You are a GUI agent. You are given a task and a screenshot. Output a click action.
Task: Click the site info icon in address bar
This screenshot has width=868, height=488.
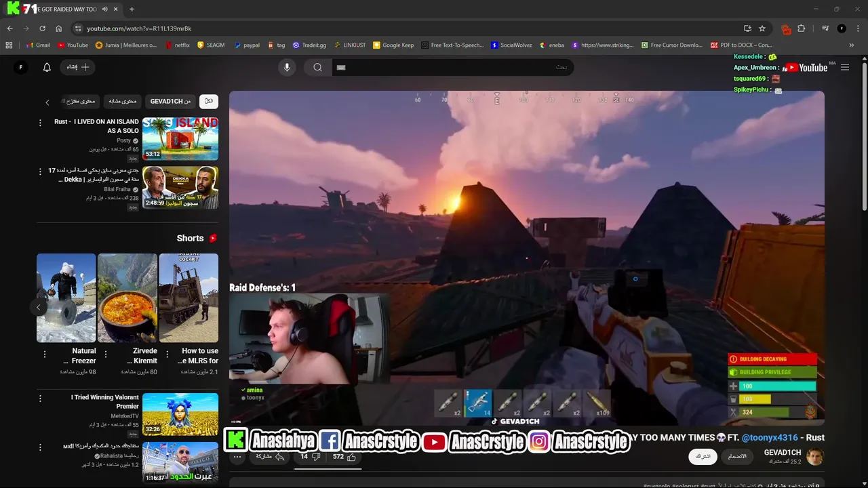78,28
